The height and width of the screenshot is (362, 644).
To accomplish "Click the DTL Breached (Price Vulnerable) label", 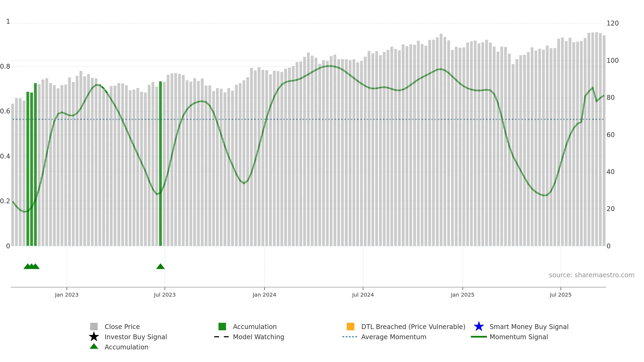I will tap(413, 327).
